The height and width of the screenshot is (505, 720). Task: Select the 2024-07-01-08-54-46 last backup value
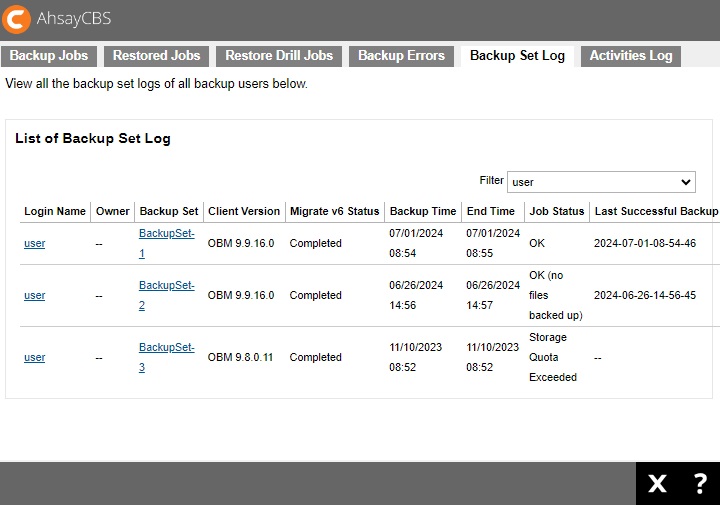tap(645, 243)
